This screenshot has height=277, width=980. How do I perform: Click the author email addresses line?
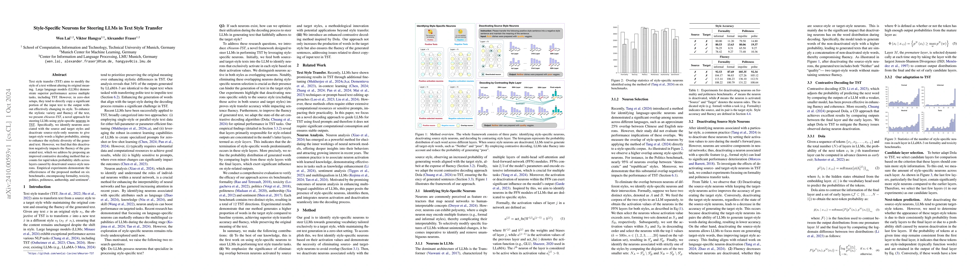pos(98,61)
